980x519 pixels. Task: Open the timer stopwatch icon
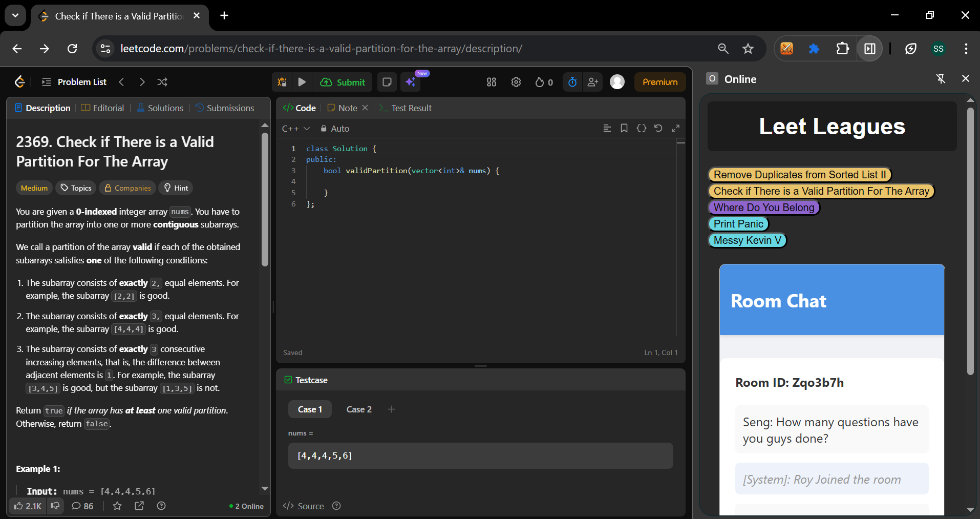click(x=572, y=82)
